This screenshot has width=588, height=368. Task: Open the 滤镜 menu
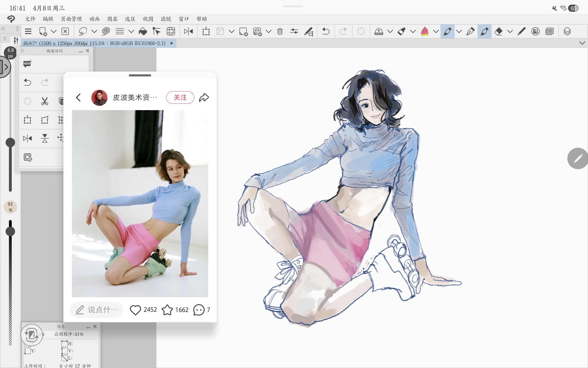[x=166, y=19]
